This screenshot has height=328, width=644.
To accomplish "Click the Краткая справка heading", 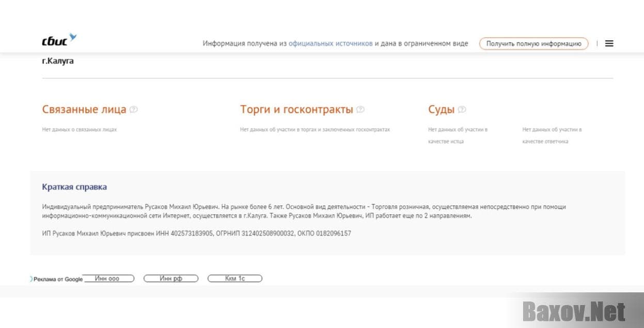I will click(74, 187).
